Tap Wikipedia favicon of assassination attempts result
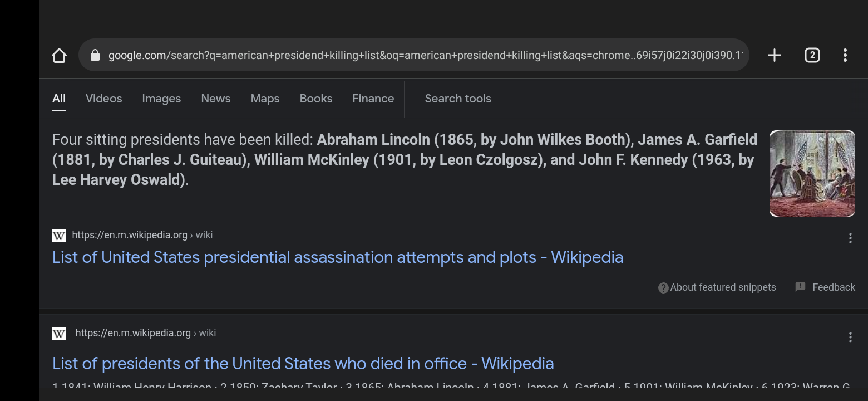The image size is (868, 401). pyautogui.click(x=59, y=235)
